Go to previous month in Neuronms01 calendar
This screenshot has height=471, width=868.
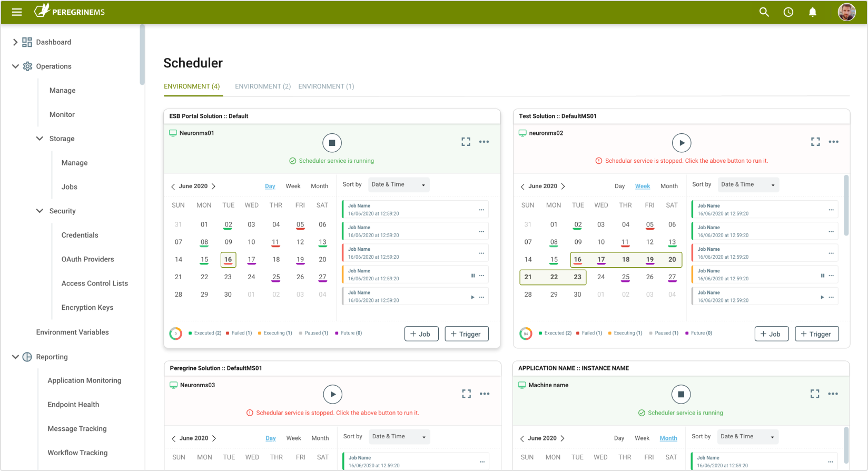pos(173,187)
